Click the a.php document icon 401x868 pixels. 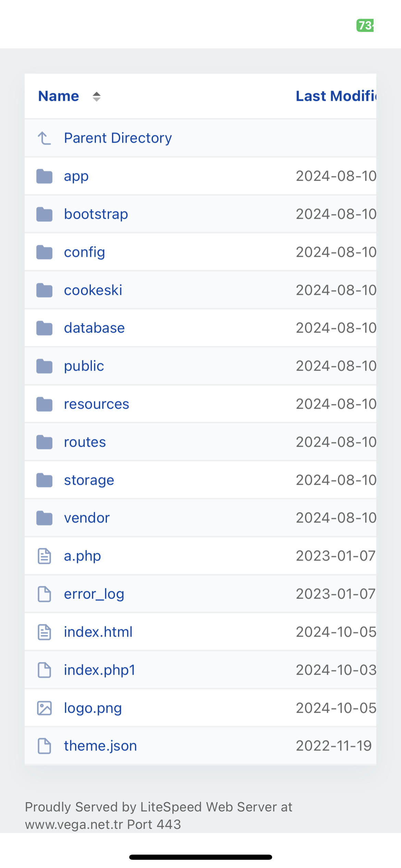[x=44, y=556]
